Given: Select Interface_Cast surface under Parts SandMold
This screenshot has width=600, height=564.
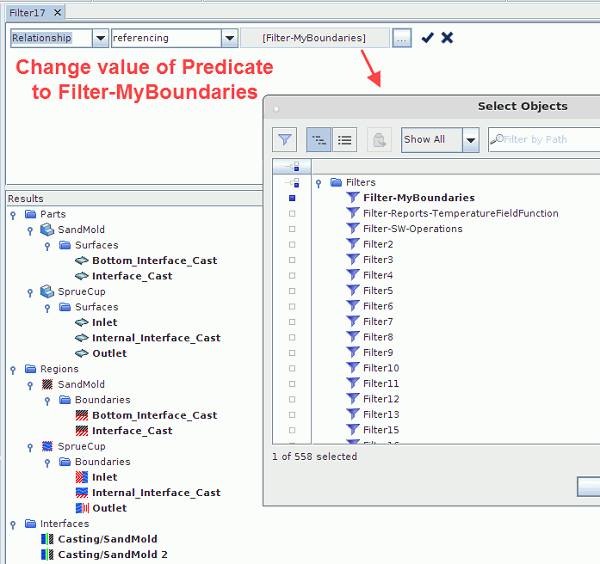Looking at the screenshot, I should coord(132,276).
